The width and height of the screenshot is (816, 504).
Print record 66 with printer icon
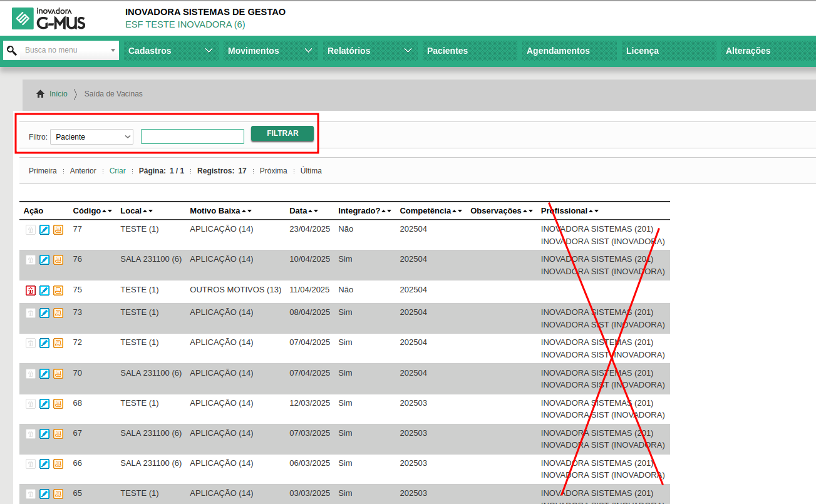tap(58, 464)
